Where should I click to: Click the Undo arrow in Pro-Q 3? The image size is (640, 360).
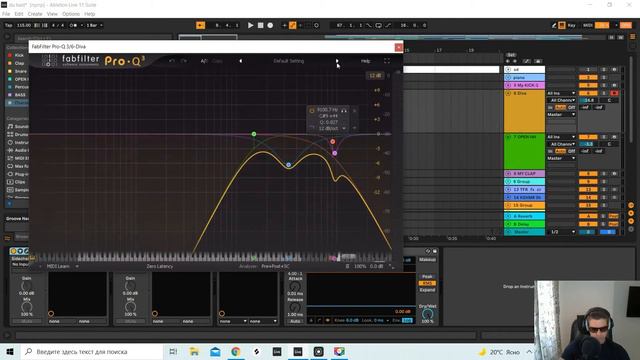[x=172, y=61]
